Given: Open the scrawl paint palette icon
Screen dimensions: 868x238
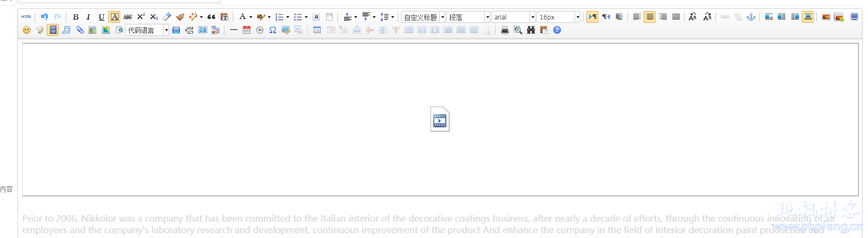Looking at the screenshot, I should click(x=40, y=30).
